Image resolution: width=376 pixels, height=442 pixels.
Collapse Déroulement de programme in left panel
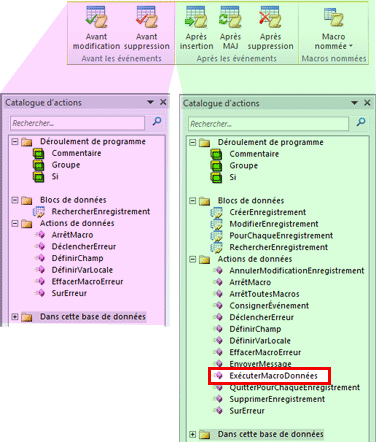[x=15, y=142]
